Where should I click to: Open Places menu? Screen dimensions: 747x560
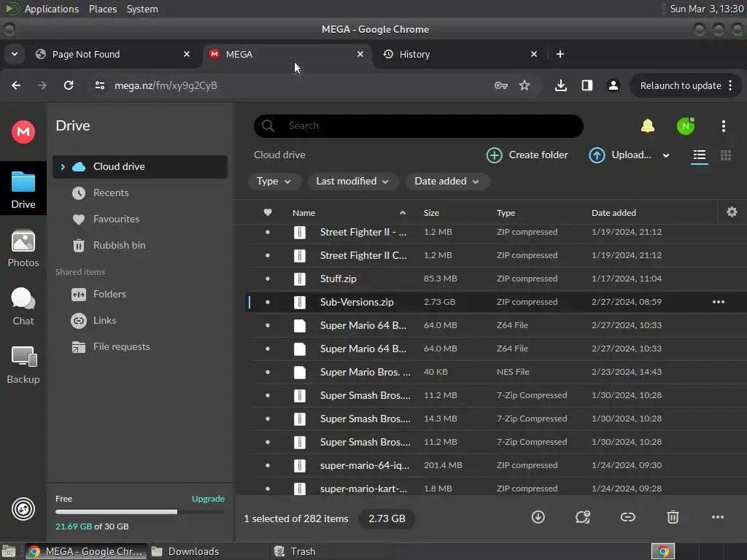tap(102, 9)
